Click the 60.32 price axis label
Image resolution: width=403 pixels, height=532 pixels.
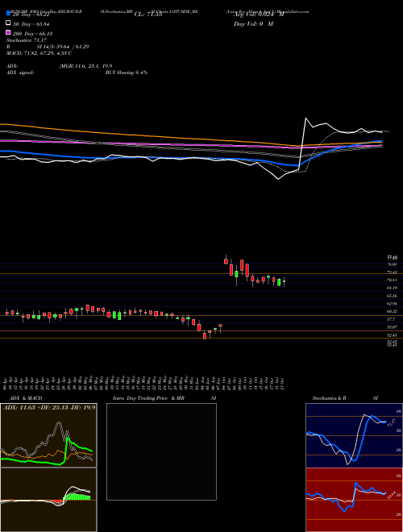tap(393, 311)
